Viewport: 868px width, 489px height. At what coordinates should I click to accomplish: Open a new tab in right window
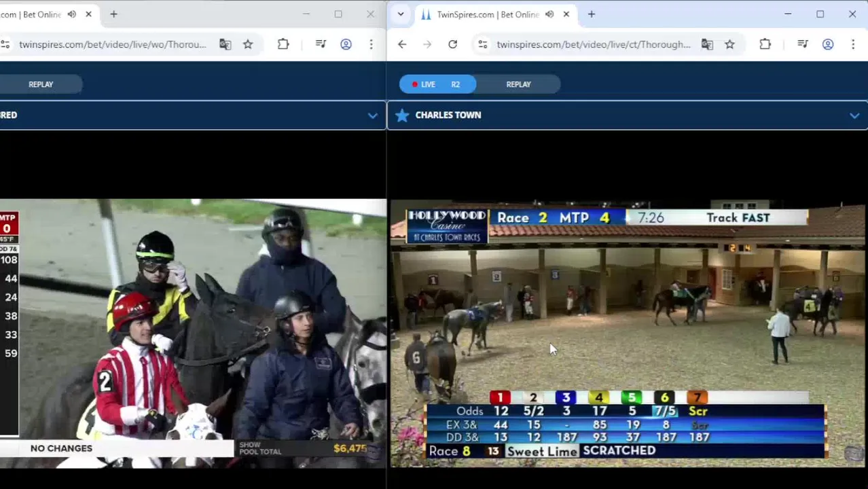click(x=591, y=14)
